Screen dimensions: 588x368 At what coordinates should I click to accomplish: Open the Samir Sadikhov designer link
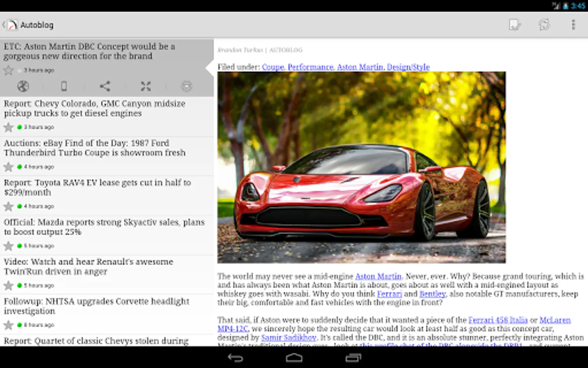(289, 338)
